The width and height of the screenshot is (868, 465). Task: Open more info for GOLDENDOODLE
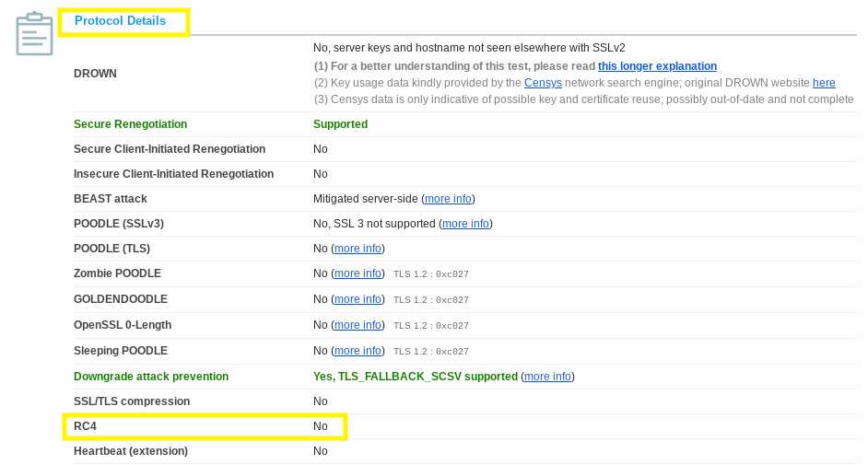(x=358, y=299)
